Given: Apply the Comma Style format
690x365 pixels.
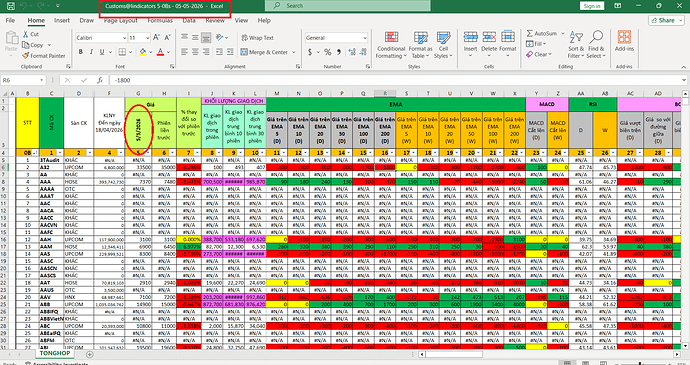Looking at the screenshot, I should pos(339,52).
